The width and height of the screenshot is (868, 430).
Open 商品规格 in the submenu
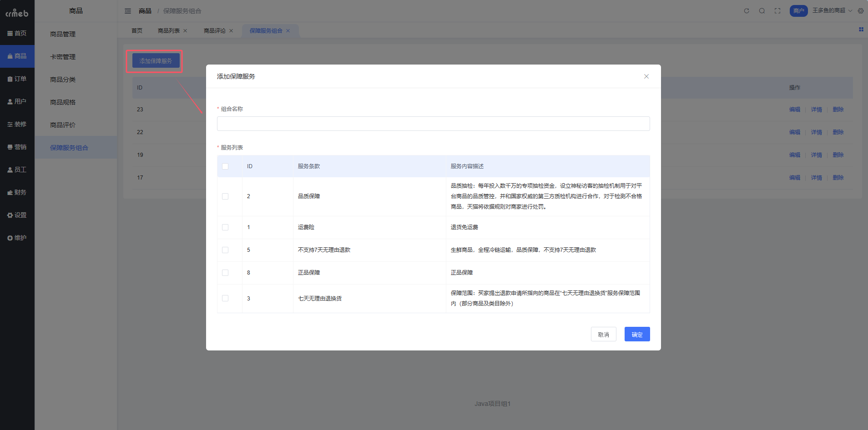63,102
